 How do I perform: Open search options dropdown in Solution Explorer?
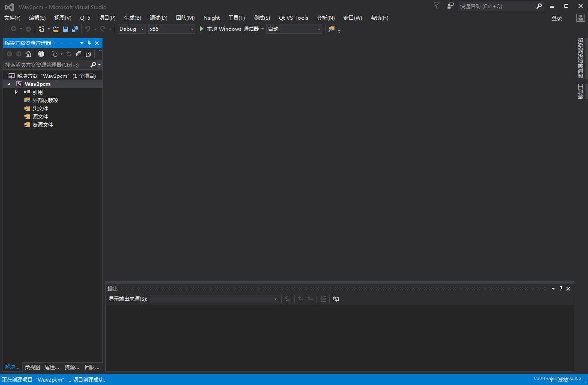point(99,65)
